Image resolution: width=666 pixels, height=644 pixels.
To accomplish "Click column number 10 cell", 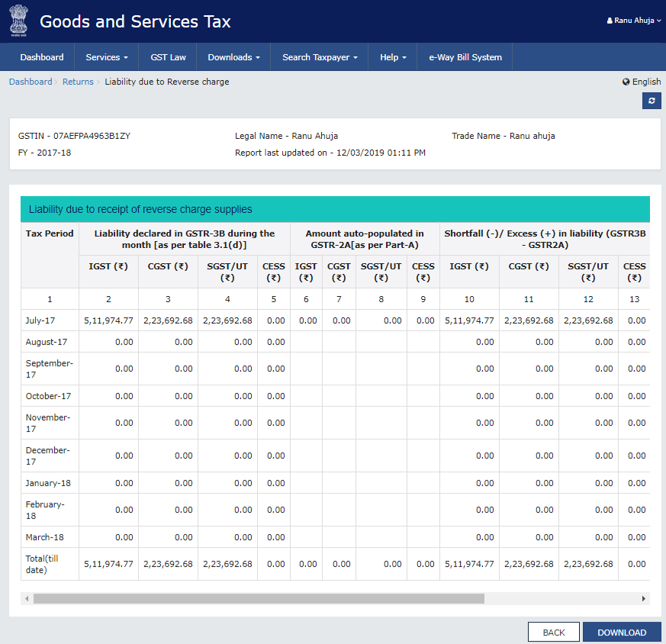I will (x=469, y=299).
